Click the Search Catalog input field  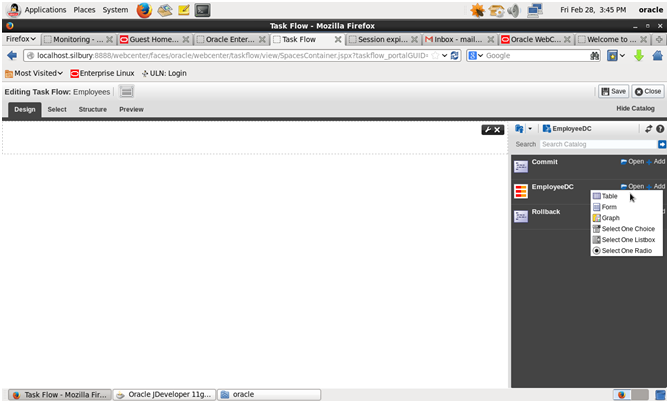598,145
